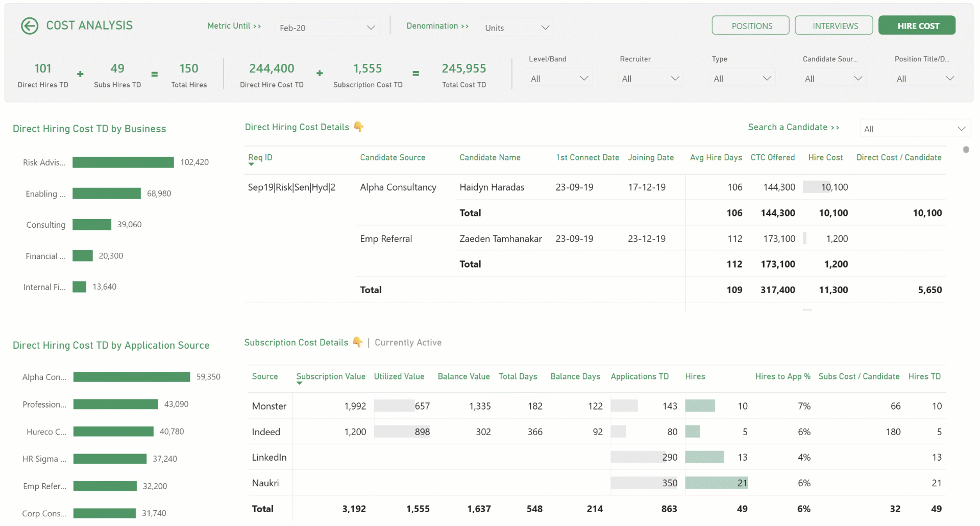Switch to the Positions page
This screenshot has width=980, height=526.
(x=751, y=26)
